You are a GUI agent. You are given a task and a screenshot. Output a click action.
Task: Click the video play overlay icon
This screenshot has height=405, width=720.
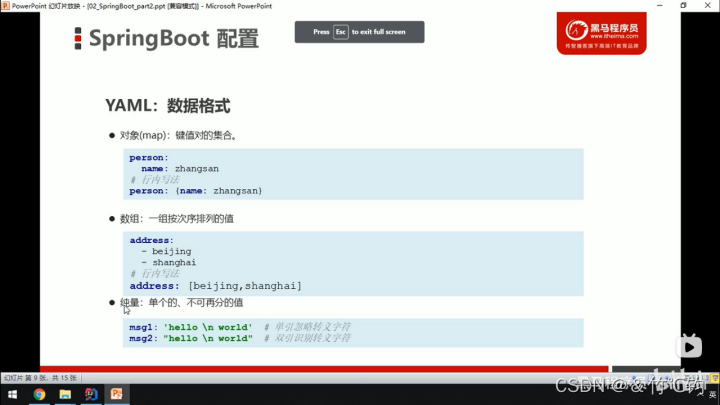coord(689,347)
